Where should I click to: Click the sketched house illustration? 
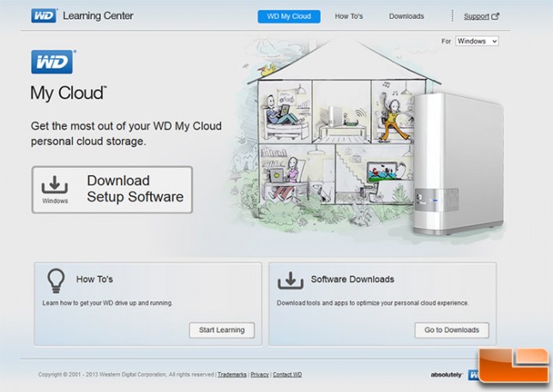coord(335,137)
